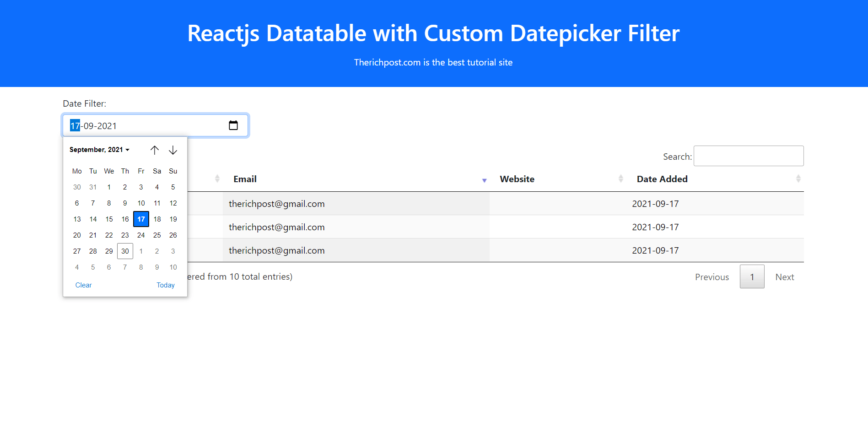This screenshot has height=428, width=868.
Task: Pick September 1 in the calendar
Action: click(x=109, y=187)
